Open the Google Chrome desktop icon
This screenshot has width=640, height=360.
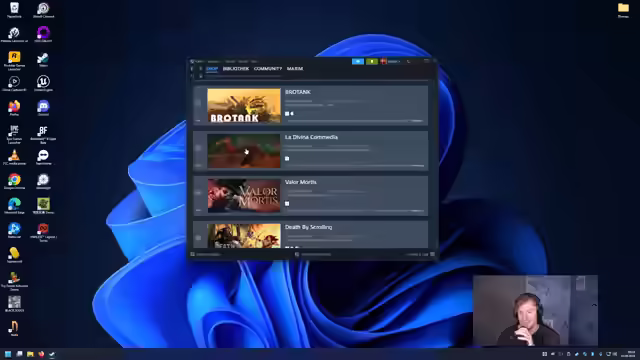(x=14, y=182)
